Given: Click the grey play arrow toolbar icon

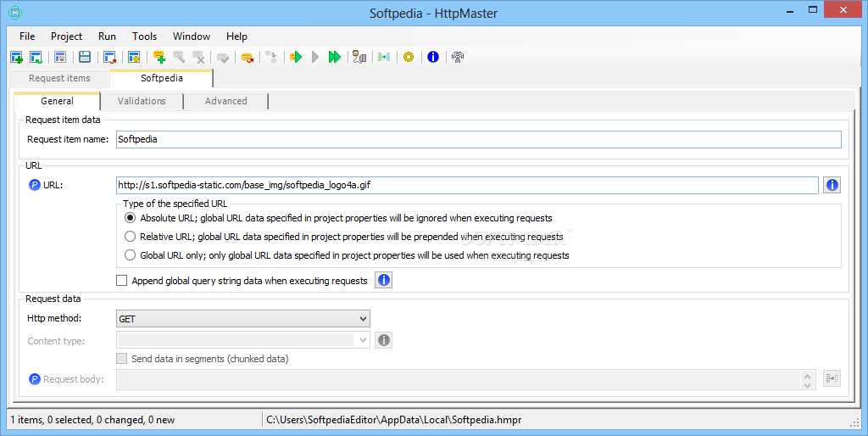Looking at the screenshot, I should (x=315, y=57).
